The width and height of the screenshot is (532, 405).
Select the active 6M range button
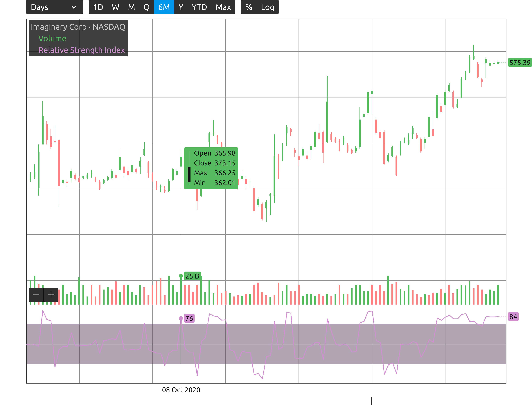(164, 7)
